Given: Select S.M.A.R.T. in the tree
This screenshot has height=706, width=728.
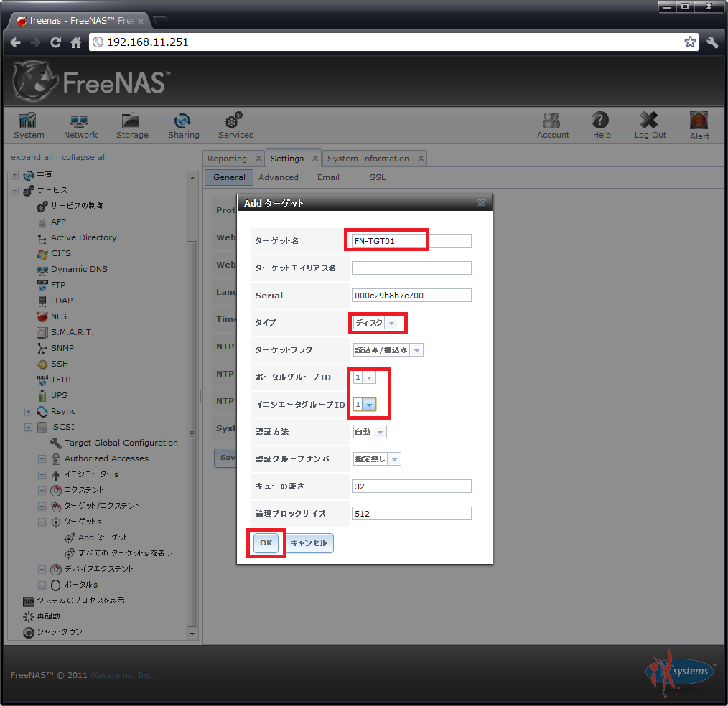Looking at the screenshot, I should tap(72, 332).
